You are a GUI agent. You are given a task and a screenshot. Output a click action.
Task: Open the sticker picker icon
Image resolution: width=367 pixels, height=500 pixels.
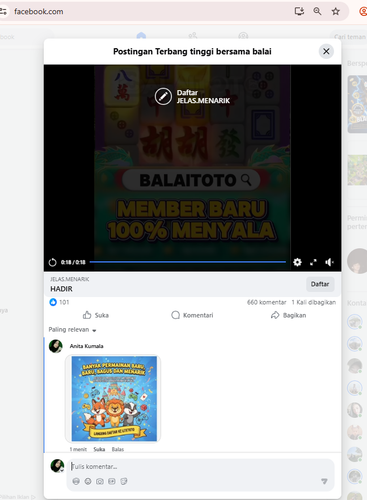click(x=124, y=481)
